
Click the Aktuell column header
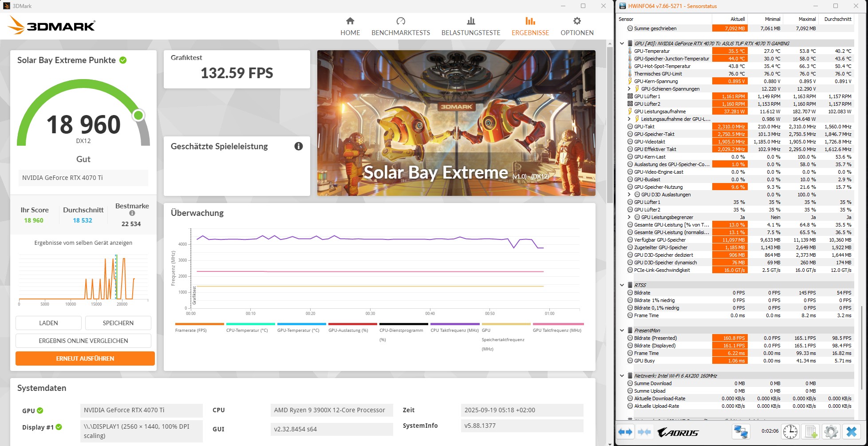(x=730, y=19)
